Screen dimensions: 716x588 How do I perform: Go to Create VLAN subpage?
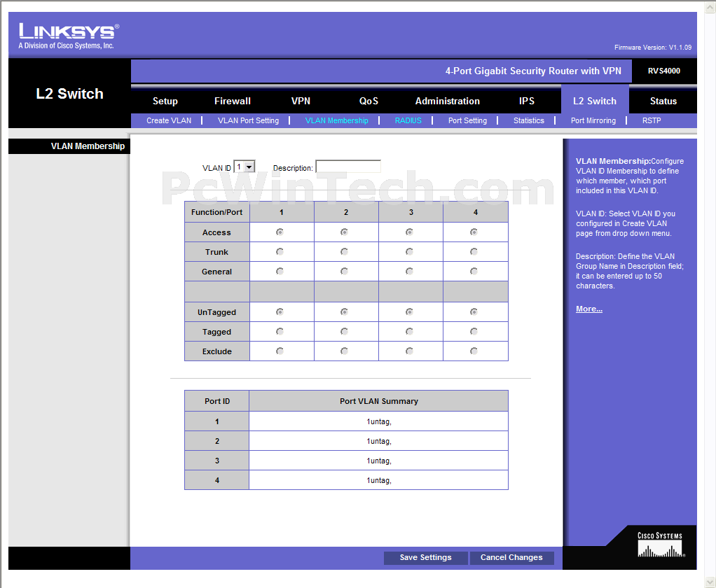[x=169, y=121]
